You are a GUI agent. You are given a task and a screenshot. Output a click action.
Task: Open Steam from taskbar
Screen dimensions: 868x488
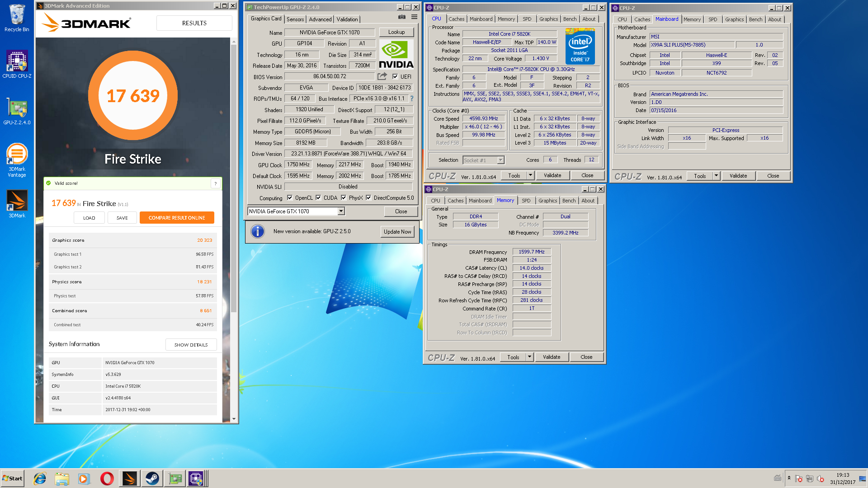(x=152, y=479)
